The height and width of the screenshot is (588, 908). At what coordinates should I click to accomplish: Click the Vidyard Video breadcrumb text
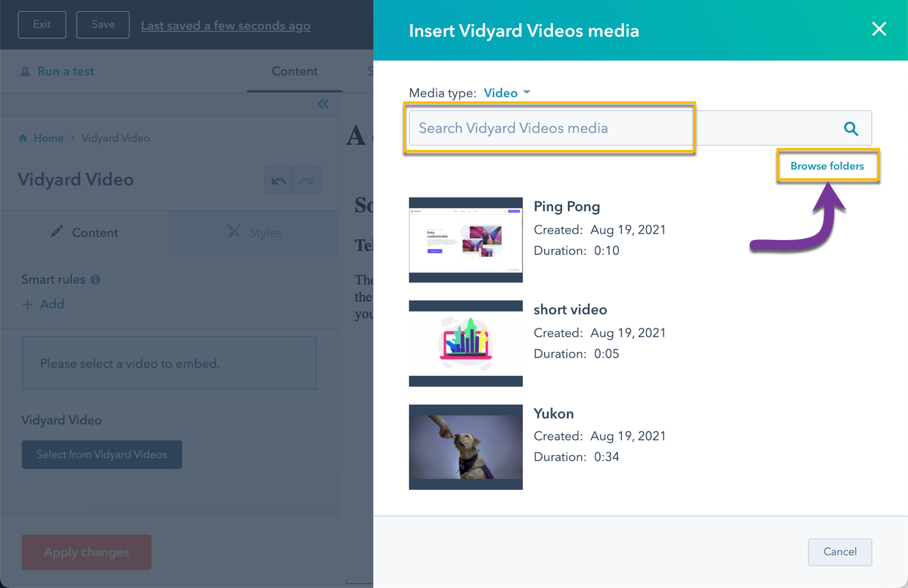[x=115, y=138]
